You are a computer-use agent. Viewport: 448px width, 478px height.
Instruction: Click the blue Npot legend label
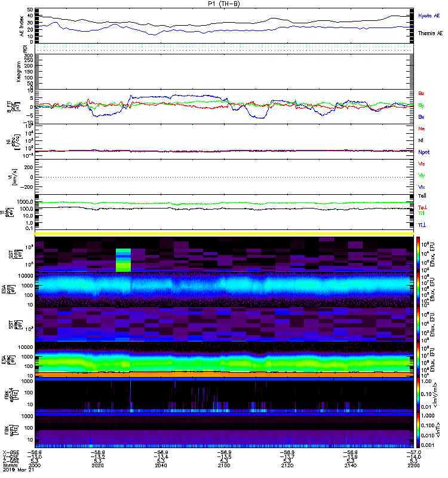(x=424, y=152)
